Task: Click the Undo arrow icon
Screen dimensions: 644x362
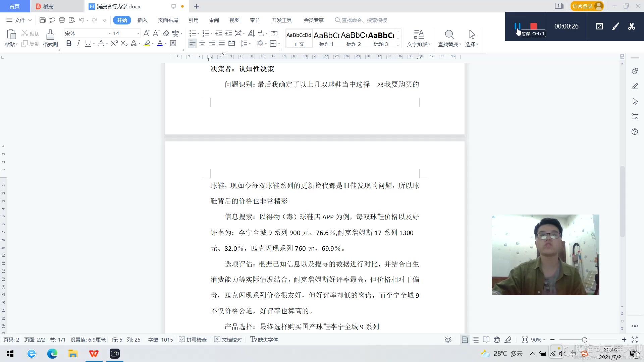Action: [82, 20]
